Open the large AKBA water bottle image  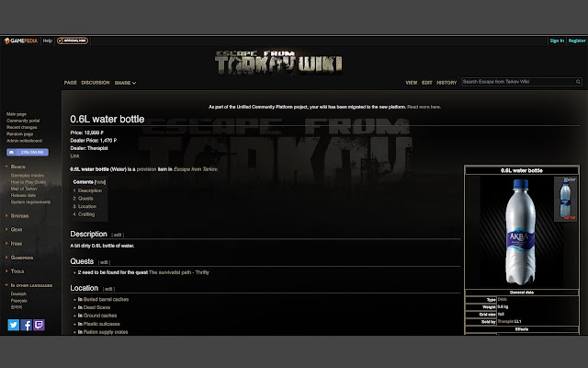coord(520,232)
